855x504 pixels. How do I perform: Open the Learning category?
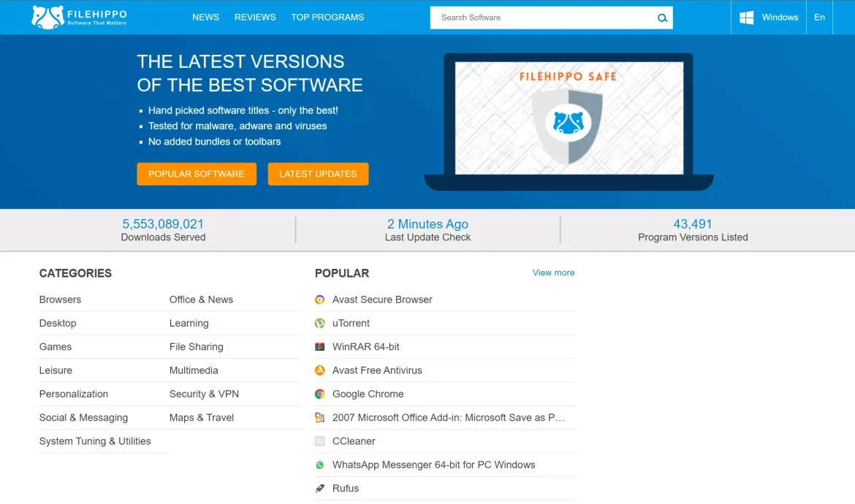coord(189,323)
